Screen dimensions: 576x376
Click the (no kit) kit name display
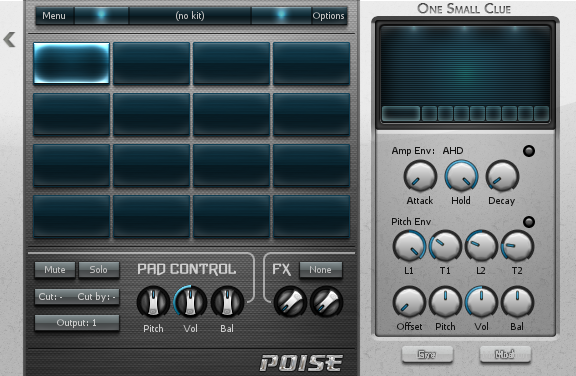(x=190, y=16)
